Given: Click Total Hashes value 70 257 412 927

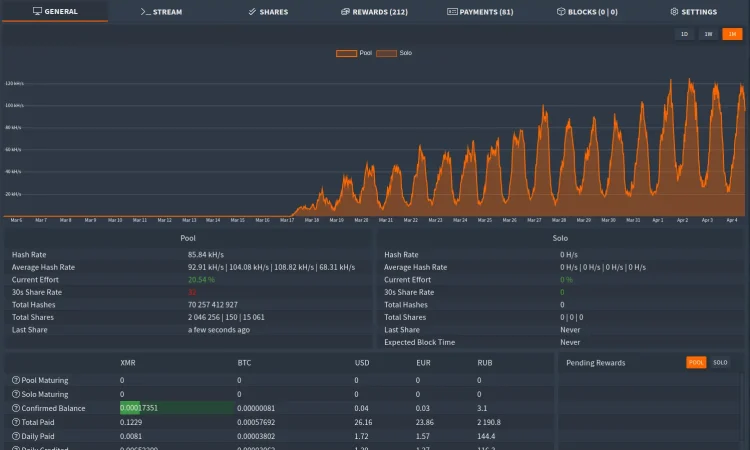Looking at the screenshot, I should (x=212, y=305).
